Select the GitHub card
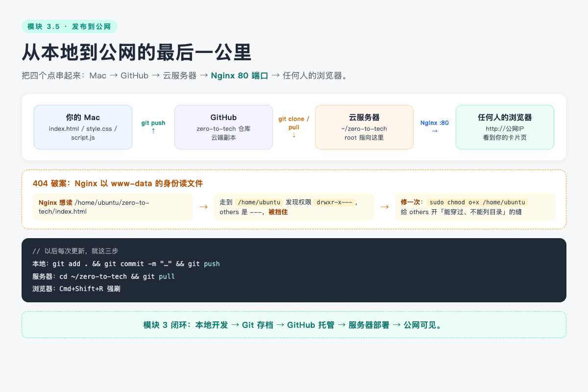Image resolution: width=588 pixels, height=392 pixels. (223, 127)
